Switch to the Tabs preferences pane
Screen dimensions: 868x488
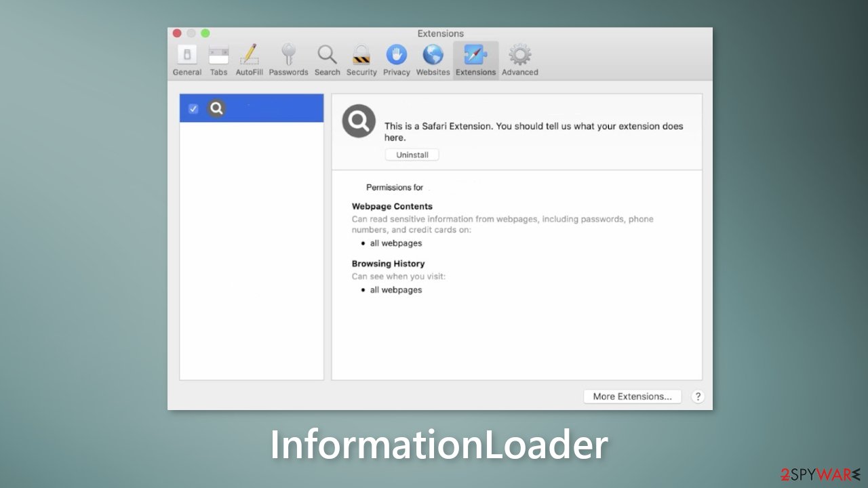pyautogui.click(x=218, y=60)
